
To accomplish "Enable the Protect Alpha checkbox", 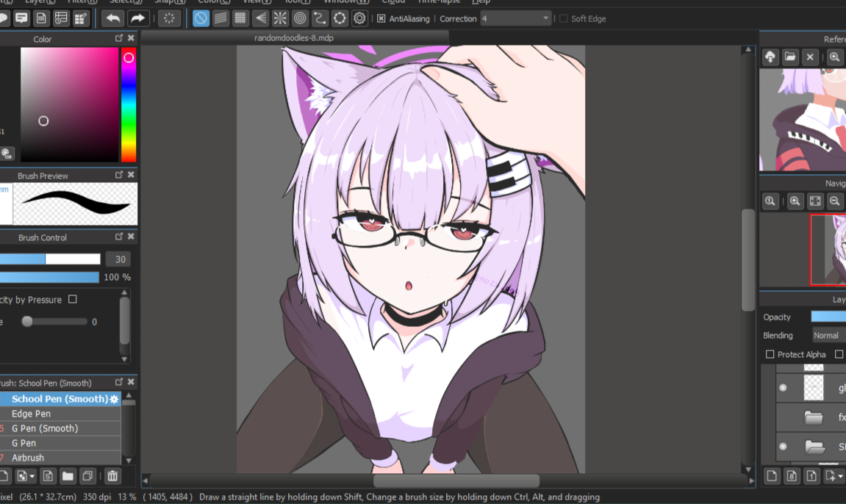I will pos(770,354).
